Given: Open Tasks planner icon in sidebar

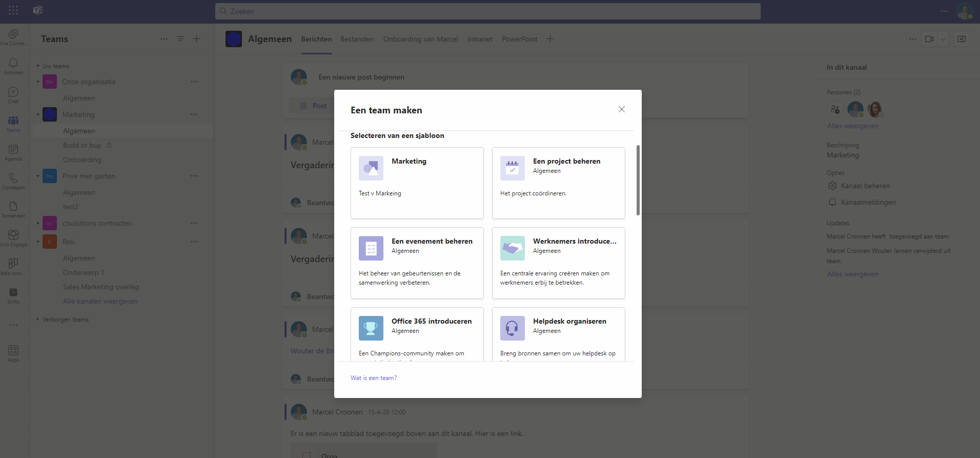Looking at the screenshot, I should click(x=13, y=267).
